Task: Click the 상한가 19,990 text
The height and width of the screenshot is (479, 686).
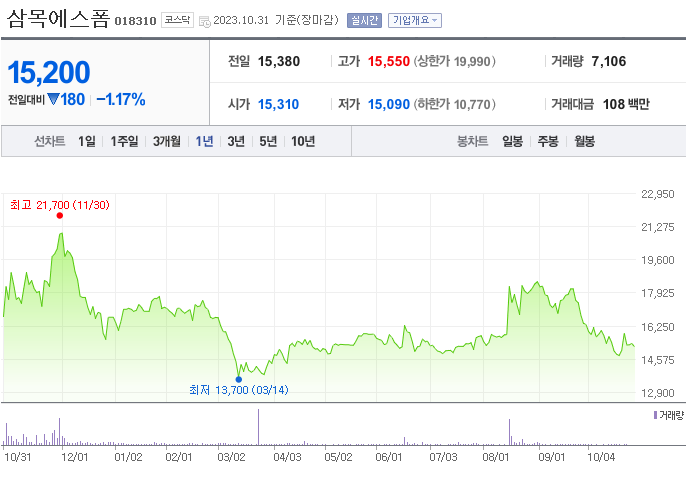Action: tap(455, 61)
